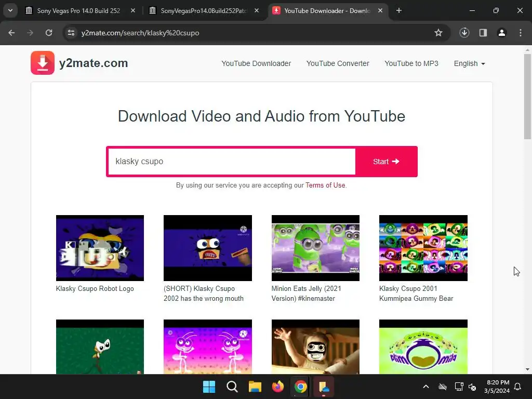
Task: Click the scrollbar down arrow
Action: [x=527, y=369]
